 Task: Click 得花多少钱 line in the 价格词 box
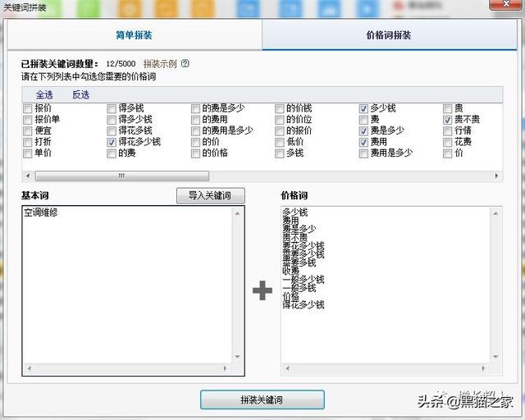coord(304,304)
